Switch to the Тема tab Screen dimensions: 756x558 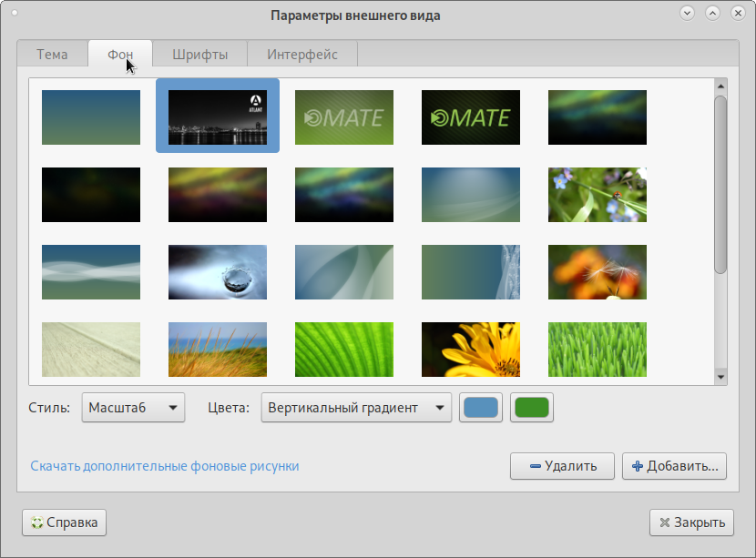click(x=52, y=55)
